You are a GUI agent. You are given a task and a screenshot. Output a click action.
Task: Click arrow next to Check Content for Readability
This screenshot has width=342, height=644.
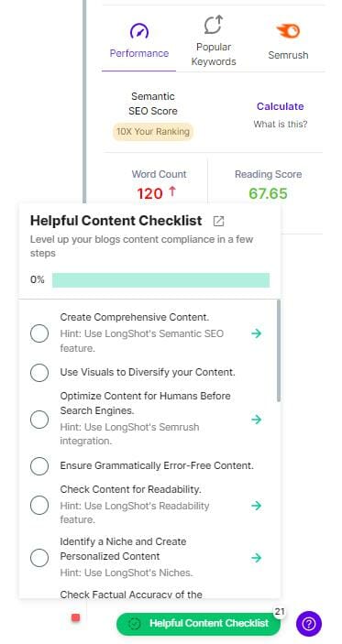(x=257, y=505)
